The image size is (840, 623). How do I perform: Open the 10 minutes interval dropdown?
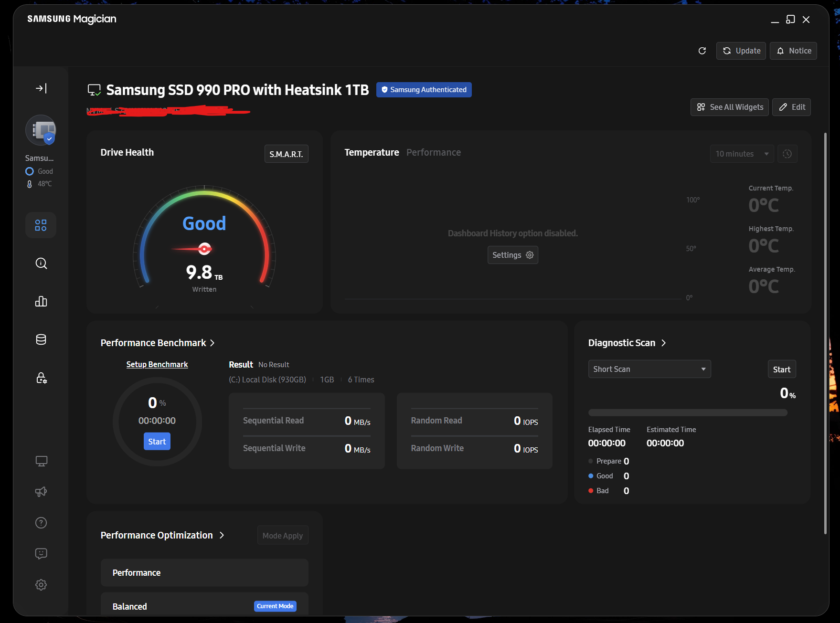click(742, 154)
